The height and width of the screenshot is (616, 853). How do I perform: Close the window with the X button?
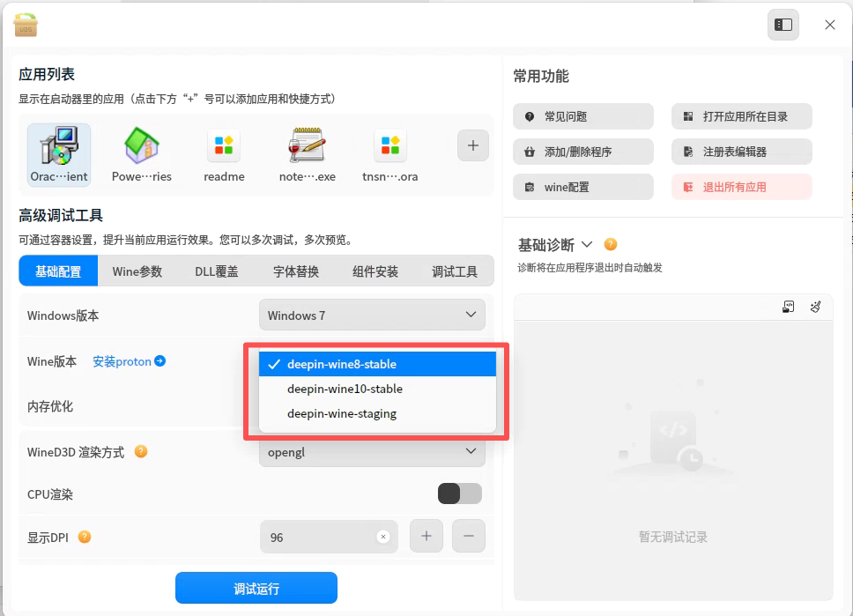point(829,25)
